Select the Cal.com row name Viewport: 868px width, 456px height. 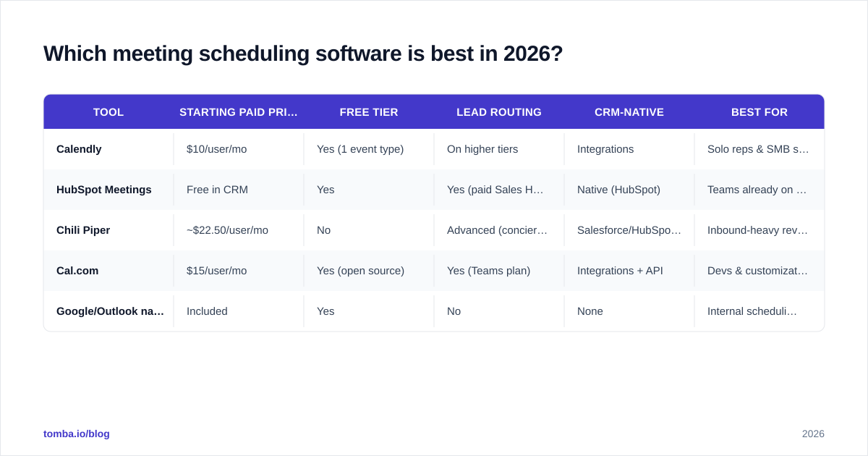point(77,271)
